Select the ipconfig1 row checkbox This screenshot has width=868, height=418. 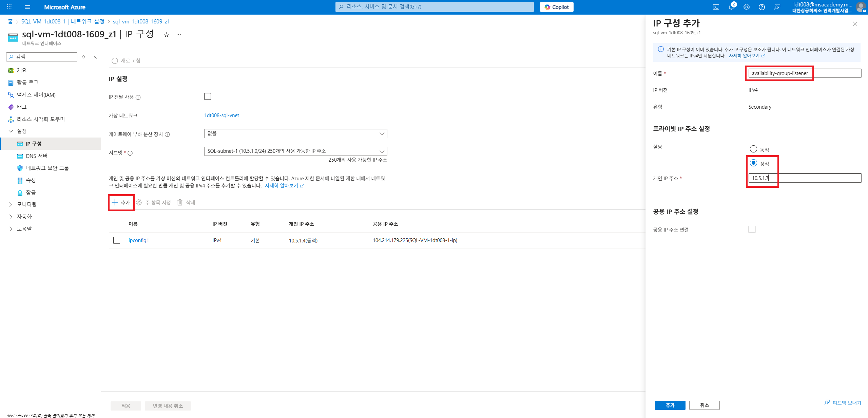pos(117,240)
